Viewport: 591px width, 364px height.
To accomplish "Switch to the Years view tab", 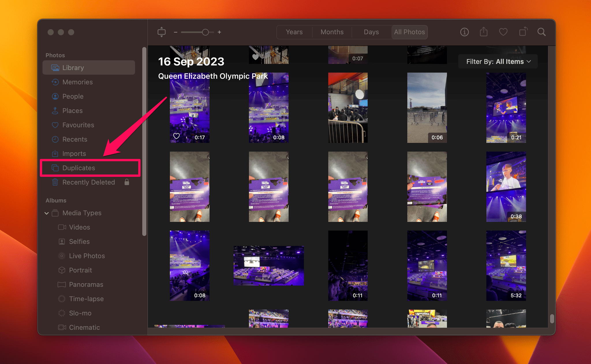I will point(294,32).
